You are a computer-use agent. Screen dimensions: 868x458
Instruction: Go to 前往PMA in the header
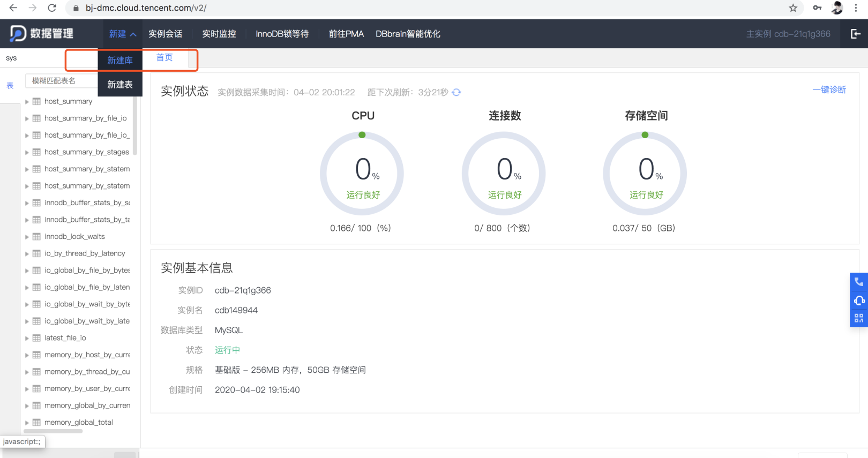click(346, 34)
